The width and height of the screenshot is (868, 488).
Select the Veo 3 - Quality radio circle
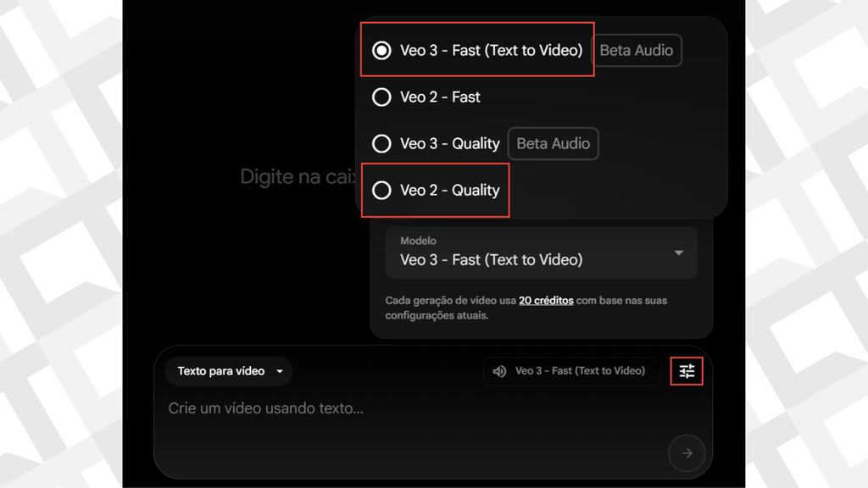[381, 143]
